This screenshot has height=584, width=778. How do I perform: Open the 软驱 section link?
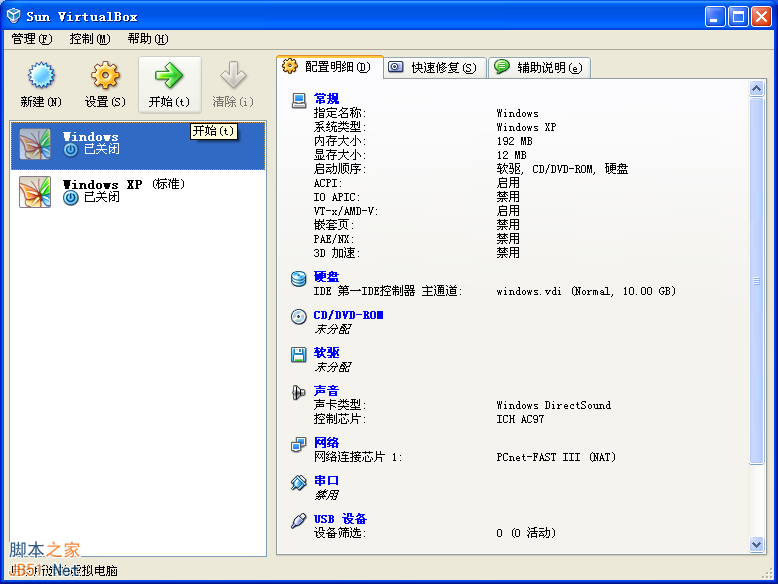326,353
